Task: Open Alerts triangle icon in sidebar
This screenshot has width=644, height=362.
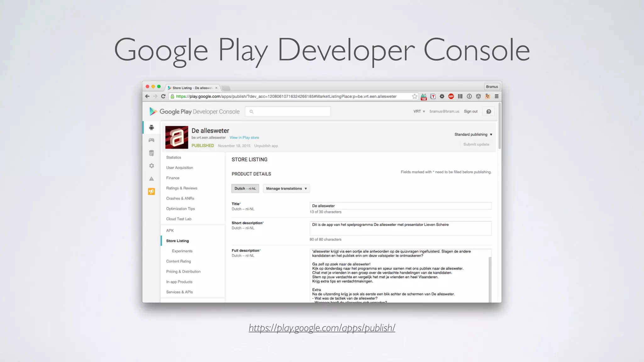Action: point(152,178)
